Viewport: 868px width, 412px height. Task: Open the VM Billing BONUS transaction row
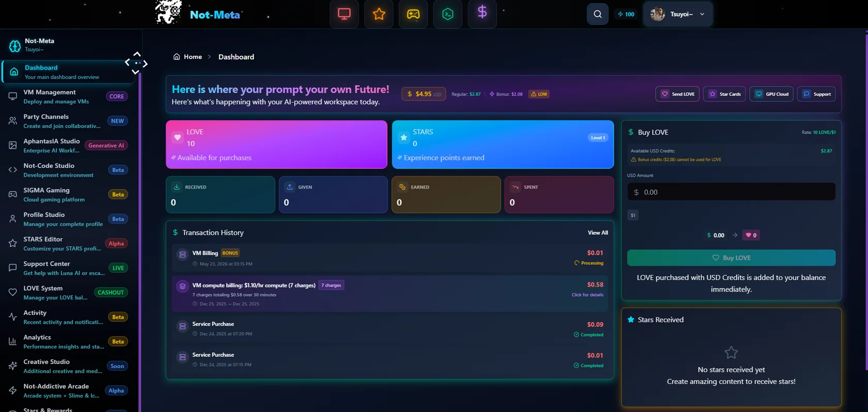click(x=390, y=258)
